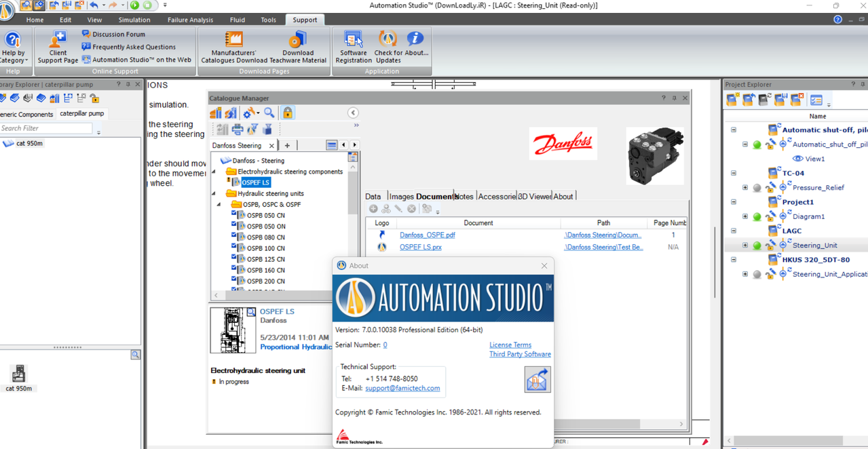Toggle the OSPB 100 CN checkbox
Viewport: 868px width, 449px height.
(234, 246)
